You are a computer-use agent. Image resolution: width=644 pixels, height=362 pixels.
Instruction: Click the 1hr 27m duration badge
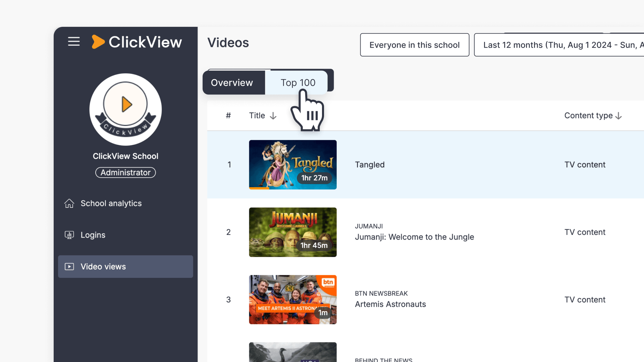pos(314,178)
